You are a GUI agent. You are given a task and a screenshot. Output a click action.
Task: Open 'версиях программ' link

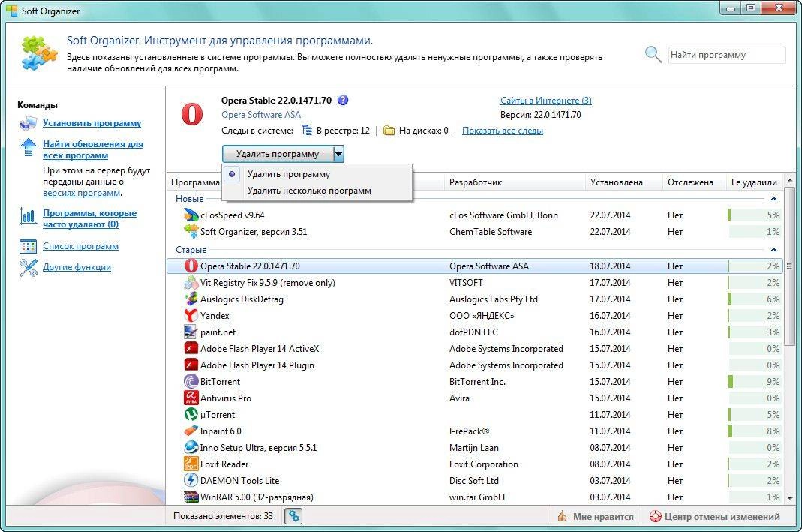click(82, 193)
